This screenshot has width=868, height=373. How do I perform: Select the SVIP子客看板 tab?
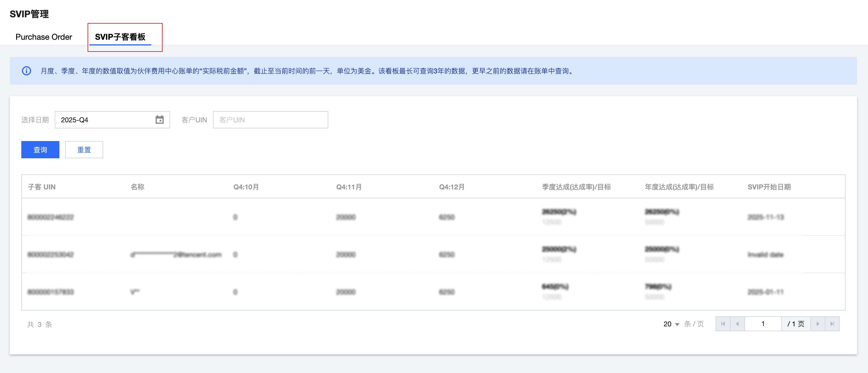[x=120, y=37]
